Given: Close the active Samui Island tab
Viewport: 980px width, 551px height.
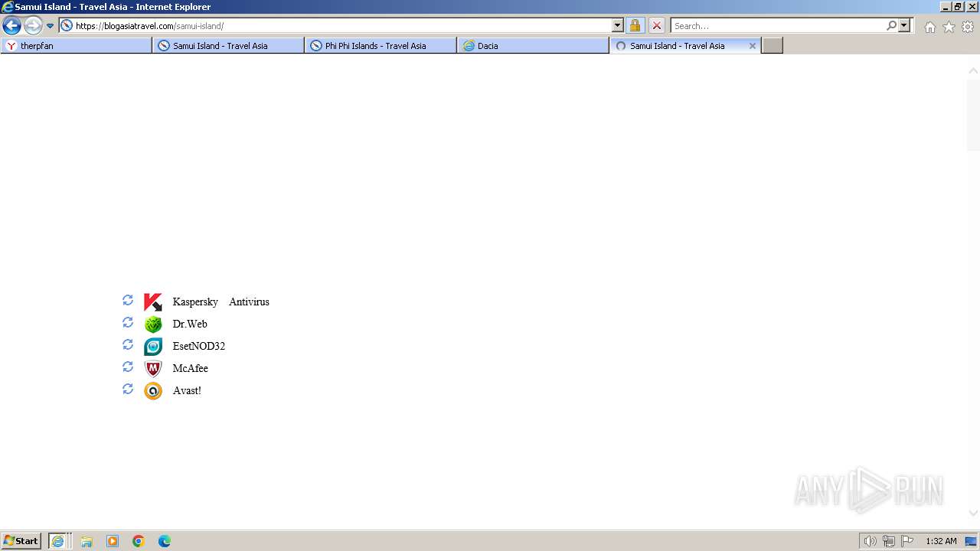Looking at the screenshot, I should [753, 46].
